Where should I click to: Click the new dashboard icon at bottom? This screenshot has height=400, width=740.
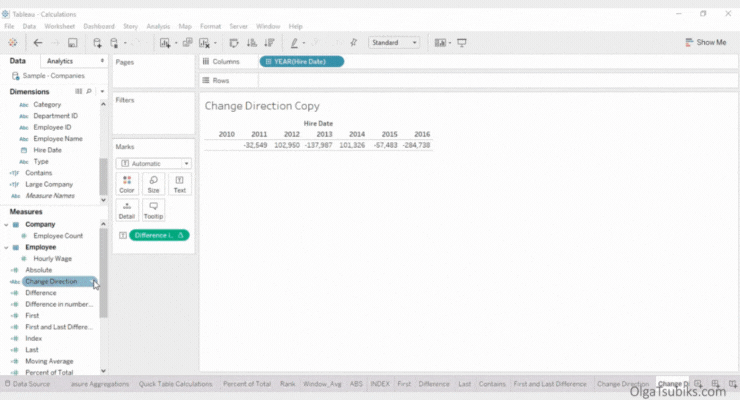click(715, 383)
